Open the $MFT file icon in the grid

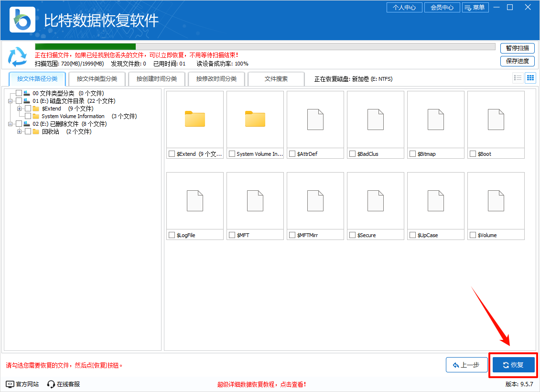click(255, 201)
